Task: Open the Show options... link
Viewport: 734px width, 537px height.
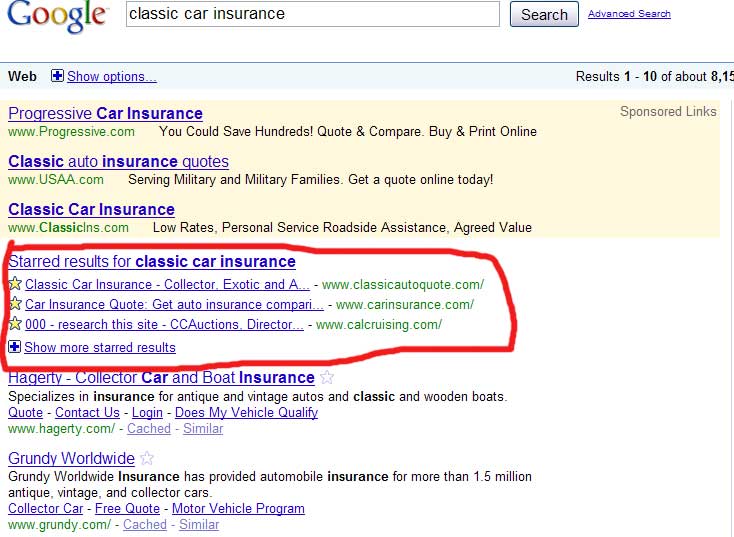Action: (112, 76)
